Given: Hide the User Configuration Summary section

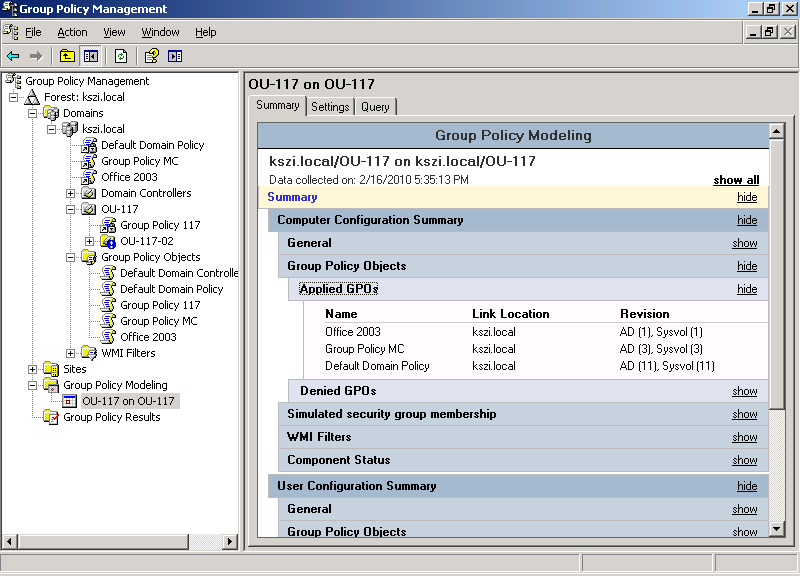Looking at the screenshot, I should pyautogui.click(x=747, y=486).
